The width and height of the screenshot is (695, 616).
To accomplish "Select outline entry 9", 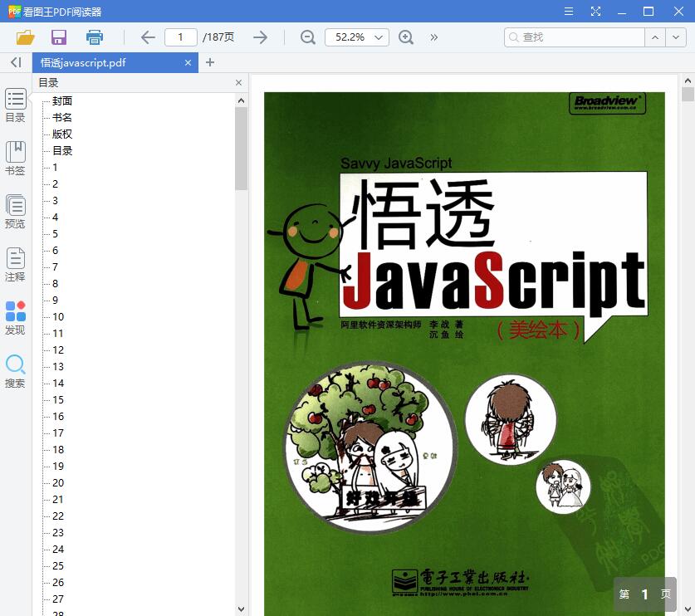I will (55, 301).
